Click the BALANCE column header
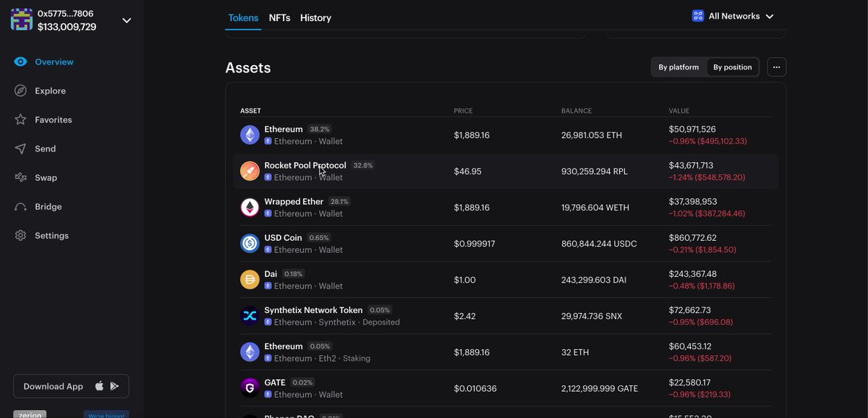The width and height of the screenshot is (868, 418). coord(576,111)
